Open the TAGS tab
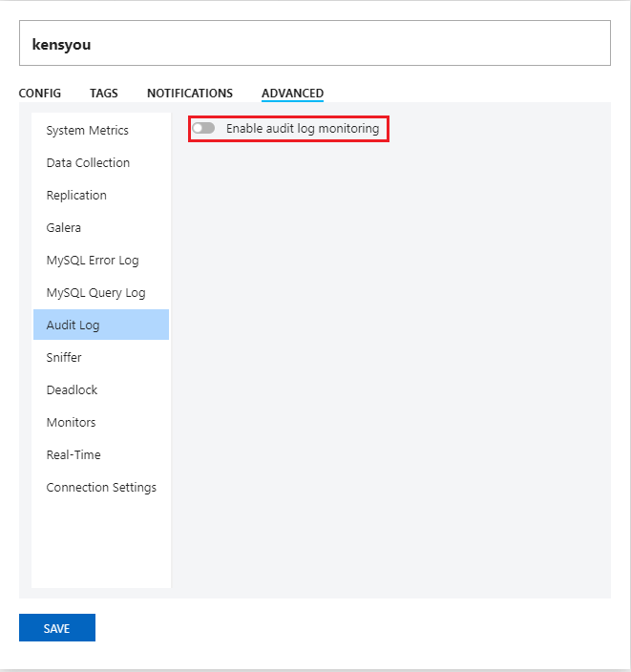The width and height of the screenshot is (631, 672). tap(104, 93)
